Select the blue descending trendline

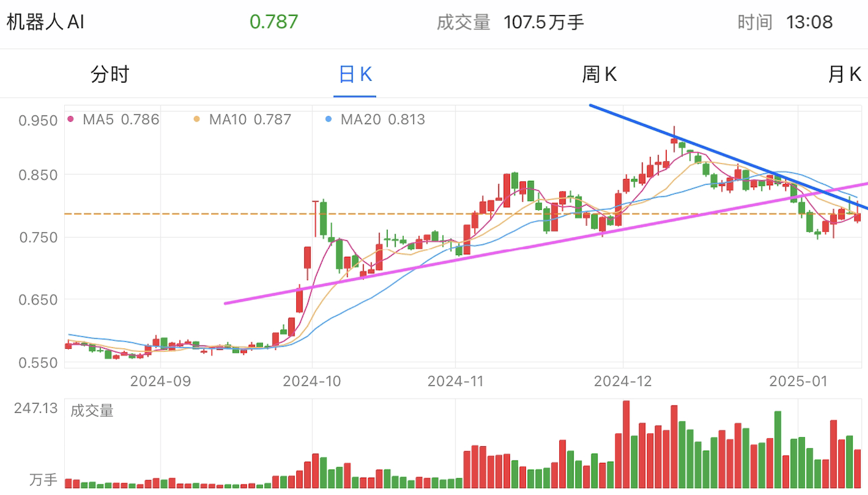728,157
